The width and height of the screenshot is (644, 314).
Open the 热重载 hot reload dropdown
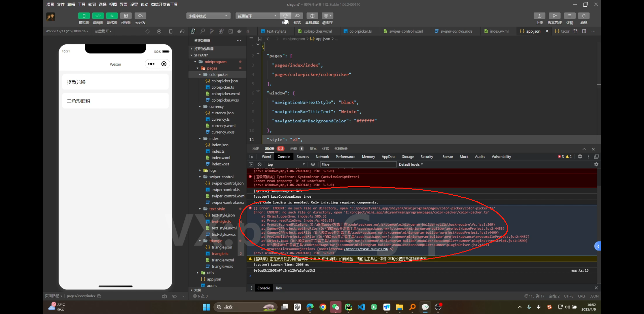tap(103, 31)
